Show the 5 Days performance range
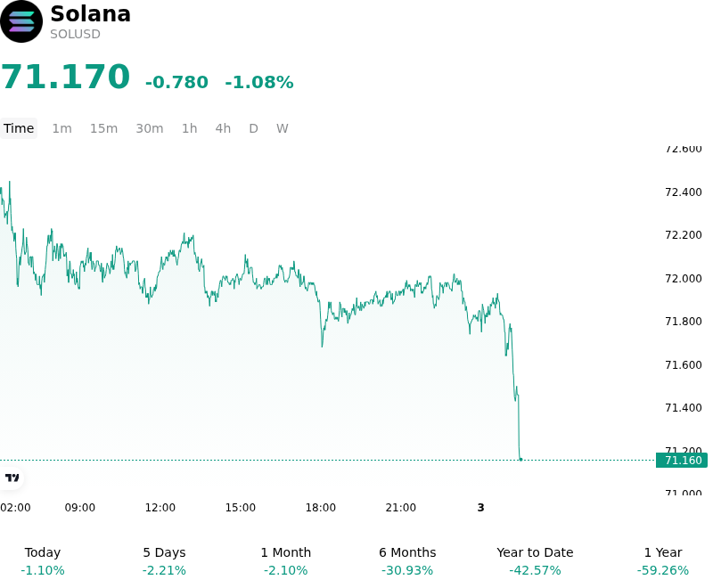Screen dimensions: 713x588 [x=164, y=561]
